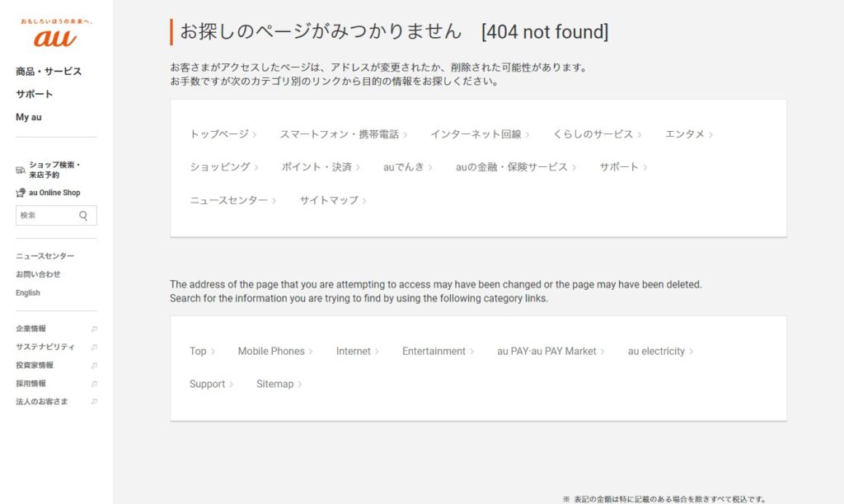Open the au Online Shop cart icon
The image size is (844, 504).
[x=21, y=193]
